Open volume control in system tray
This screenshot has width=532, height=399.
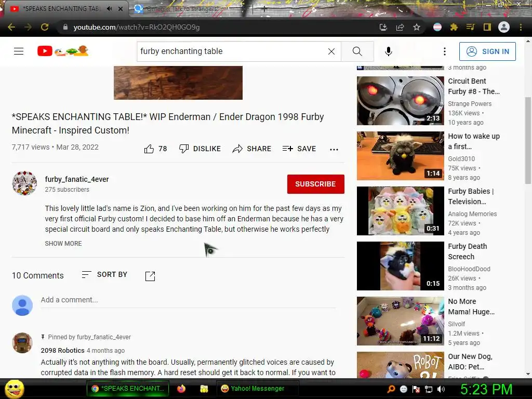(441, 389)
